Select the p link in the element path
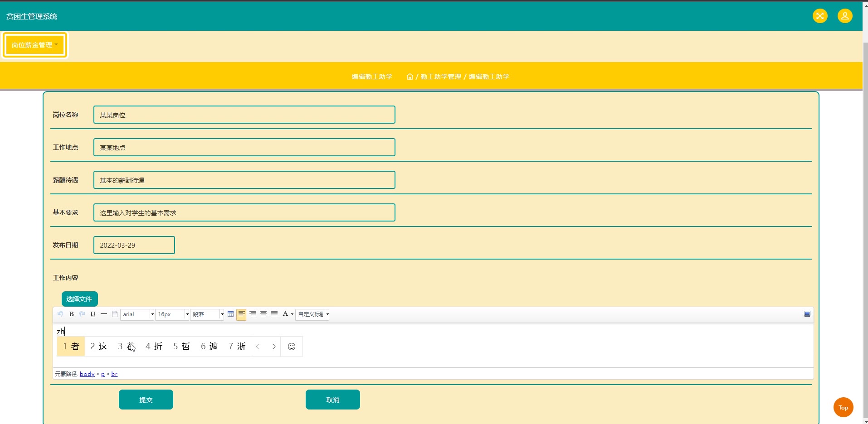Viewport: 868px width, 424px height. [x=103, y=374]
